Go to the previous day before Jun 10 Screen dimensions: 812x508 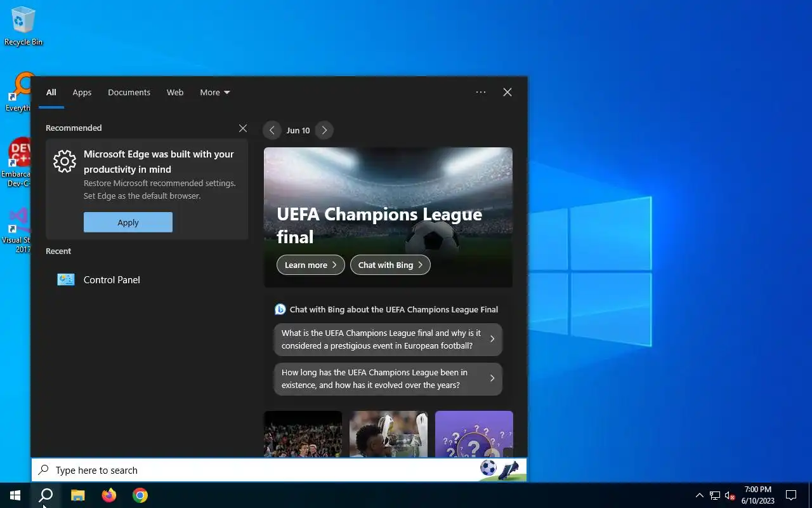[x=272, y=130]
